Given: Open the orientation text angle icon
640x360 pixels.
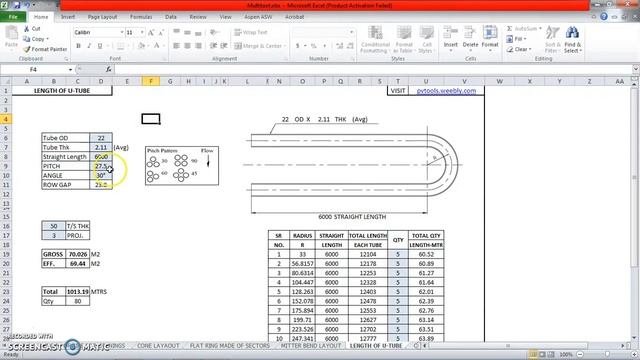Looking at the screenshot, I should (213, 32).
